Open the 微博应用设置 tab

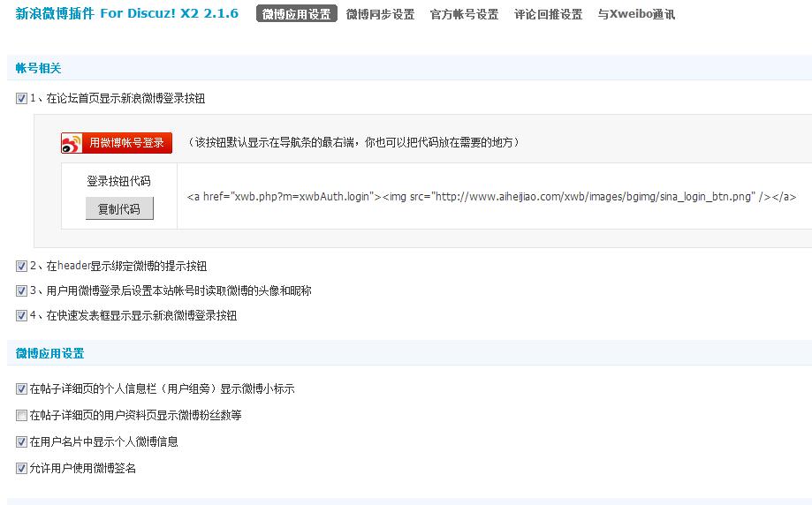coord(297,14)
